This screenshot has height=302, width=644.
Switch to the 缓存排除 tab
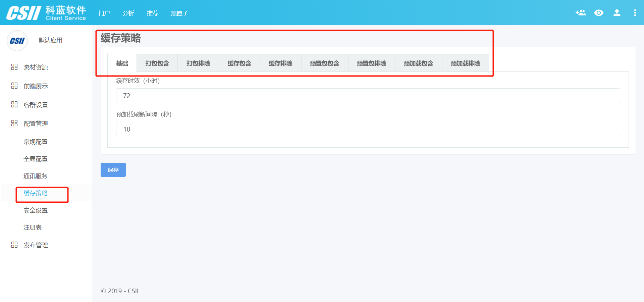click(x=280, y=63)
